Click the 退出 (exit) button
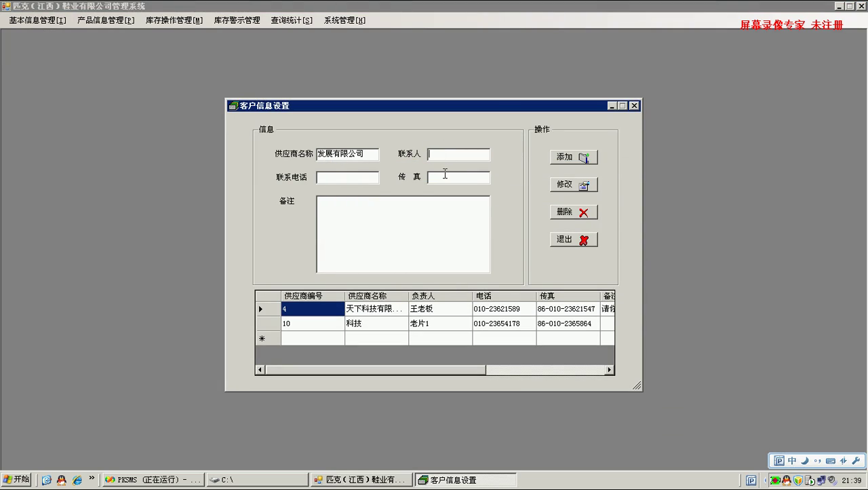868x490 pixels. 574,240
